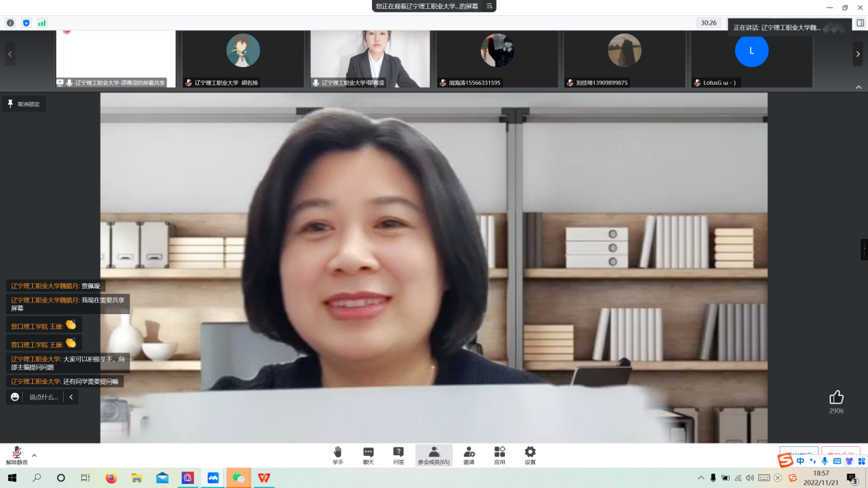868x488 pixels.
Task: Open the Apps (应用) menu
Action: click(499, 454)
